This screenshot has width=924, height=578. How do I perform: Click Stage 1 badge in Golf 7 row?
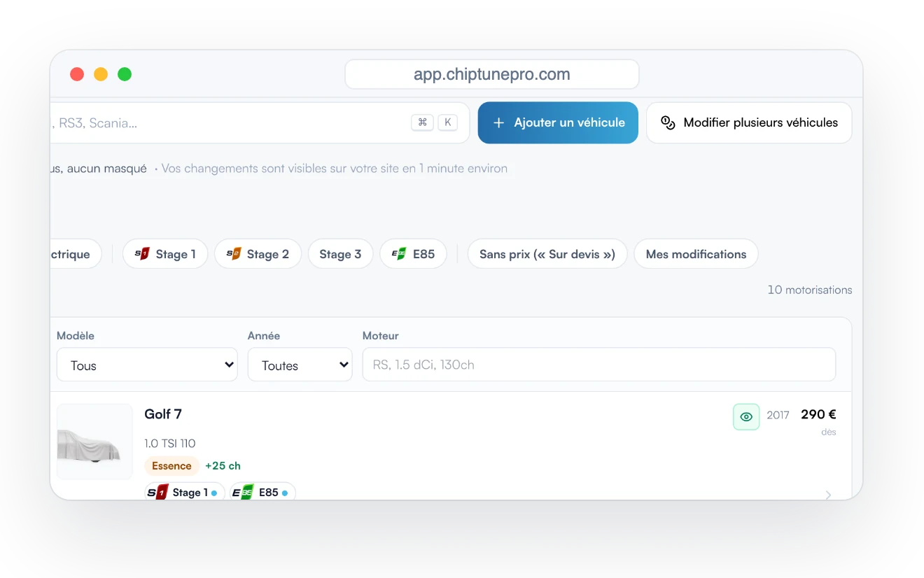[x=185, y=493]
